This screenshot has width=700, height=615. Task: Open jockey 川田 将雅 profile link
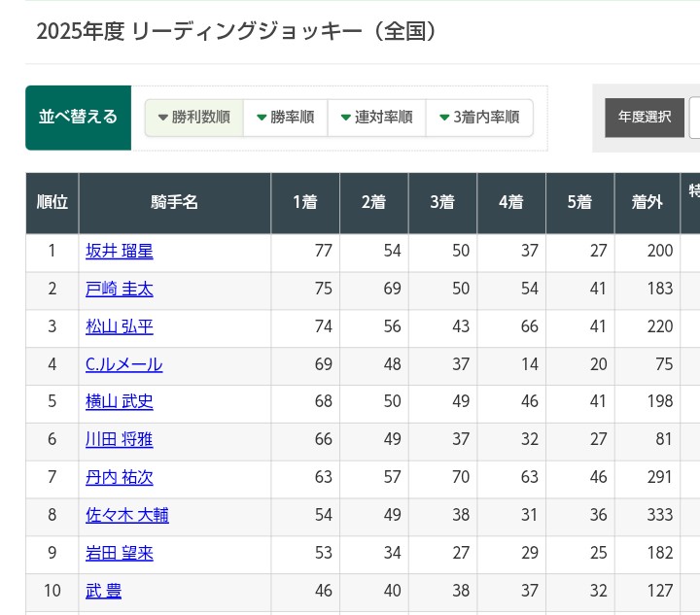[x=120, y=440]
